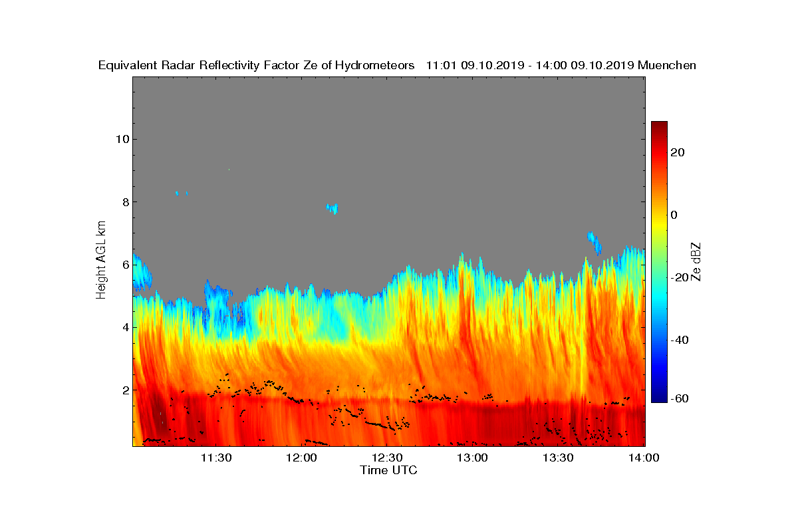Click the height tick label 6
This screenshot has width=798, height=532.
click(x=124, y=265)
